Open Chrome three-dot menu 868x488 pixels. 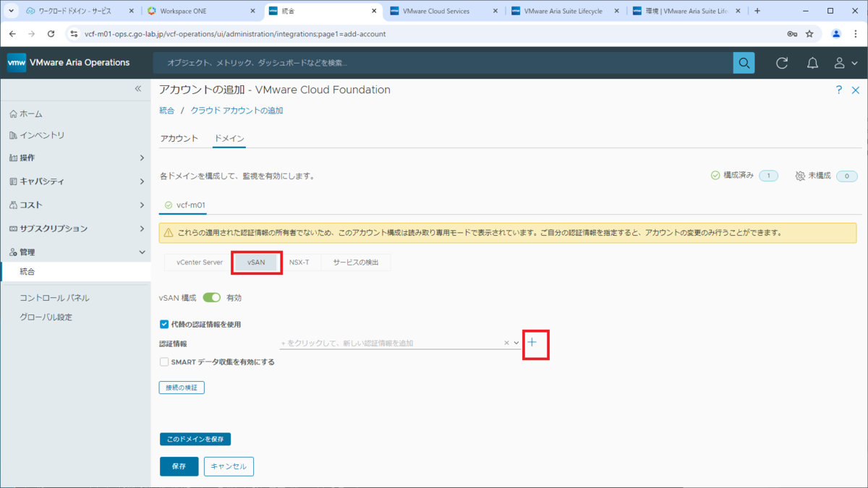coord(855,33)
